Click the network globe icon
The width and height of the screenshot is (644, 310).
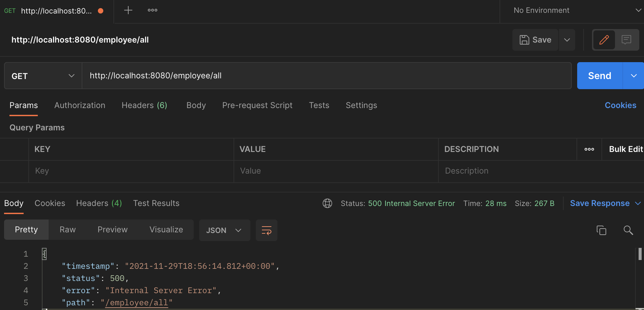pos(327,203)
